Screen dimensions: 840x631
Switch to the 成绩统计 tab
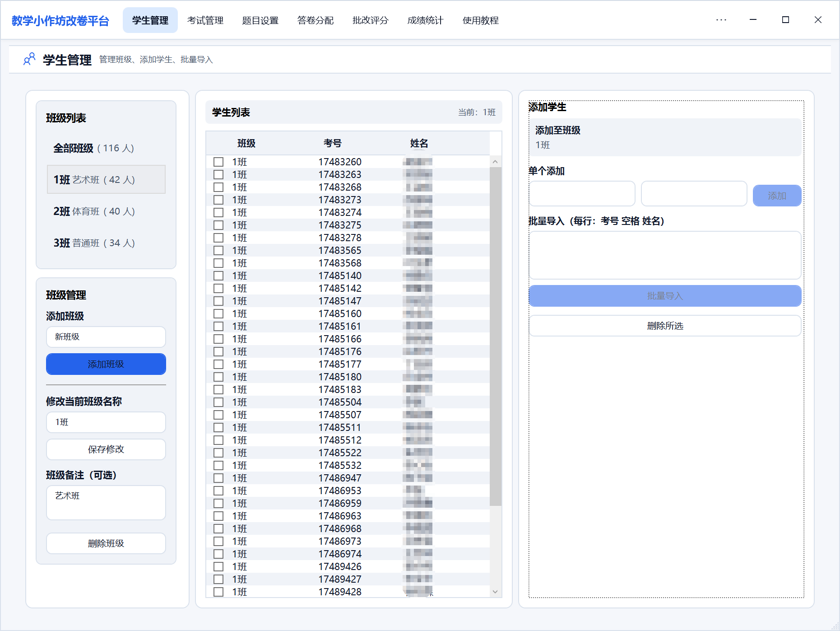point(425,20)
